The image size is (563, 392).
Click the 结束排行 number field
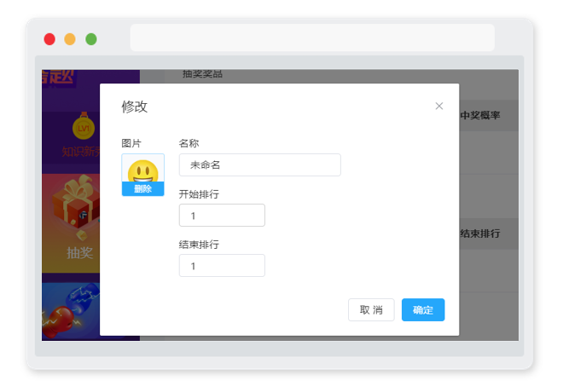click(222, 265)
